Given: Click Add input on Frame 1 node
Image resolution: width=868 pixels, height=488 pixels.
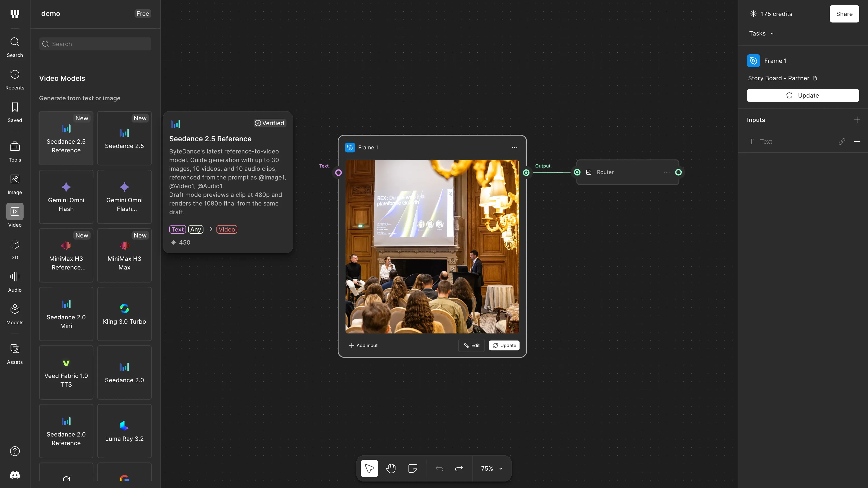Looking at the screenshot, I should click(x=363, y=345).
